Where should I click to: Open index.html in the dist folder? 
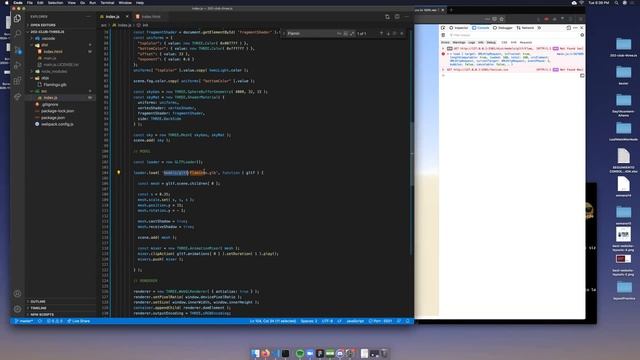pos(60,51)
